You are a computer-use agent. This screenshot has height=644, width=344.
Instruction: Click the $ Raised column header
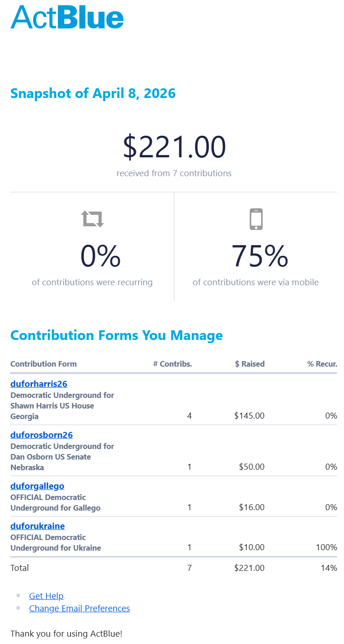(x=250, y=364)
